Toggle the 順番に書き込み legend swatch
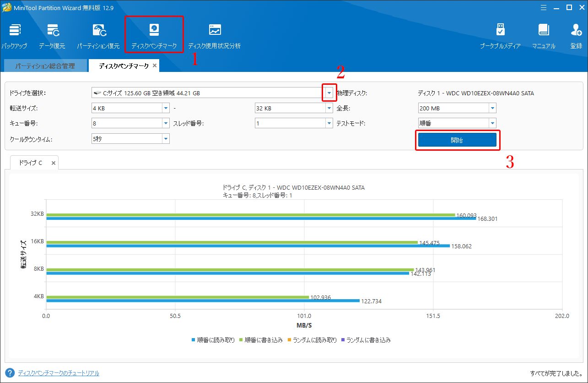 pyautogui.click(x=242, y=340)
